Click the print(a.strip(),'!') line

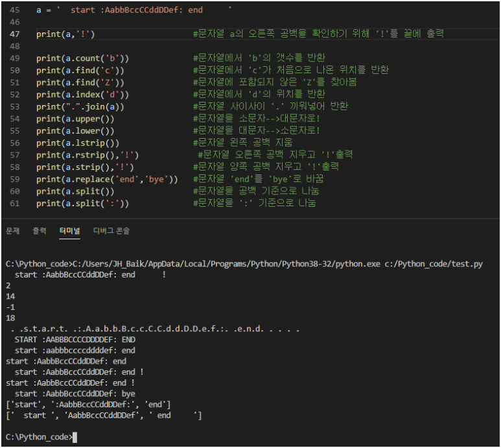pos(85,167)
